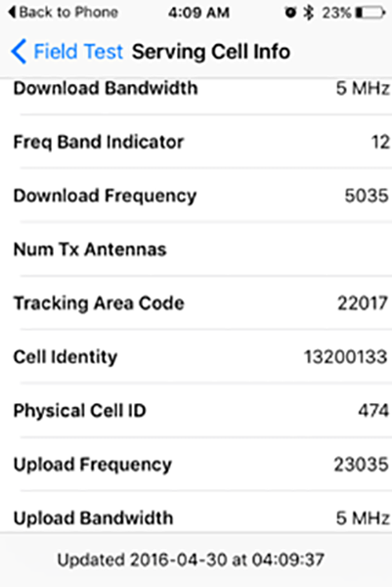This screenshot has height=587, width=392.
Task: Tap the blue back chevron icon
Action: click(19, 51)
